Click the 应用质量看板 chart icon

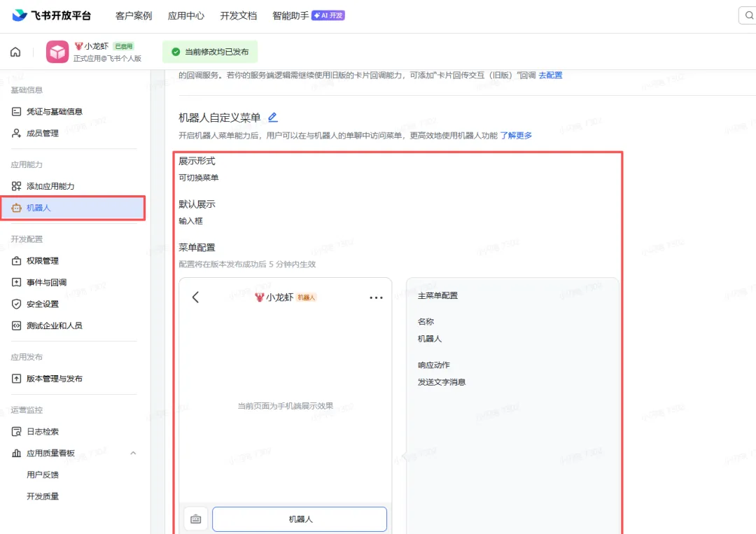click(16, 453)
